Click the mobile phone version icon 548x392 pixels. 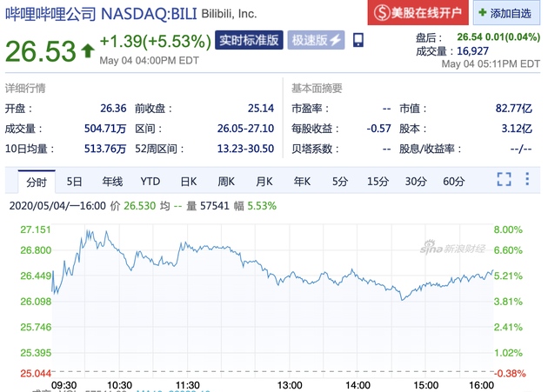[x=359, y=40]
